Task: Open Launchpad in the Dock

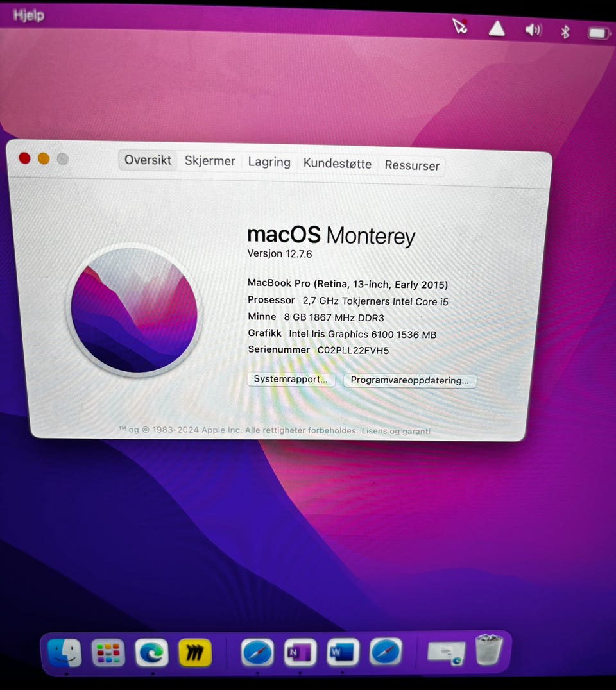Action: [108, 652]
